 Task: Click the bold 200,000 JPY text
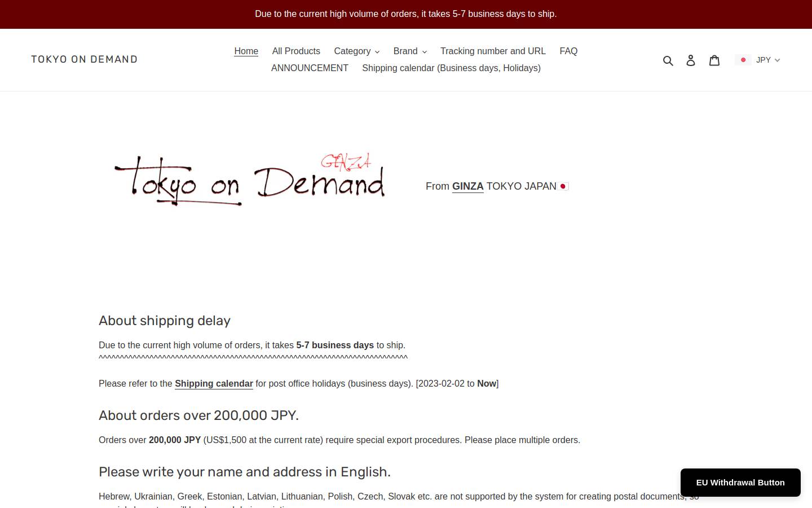click(x=175, y=440)
